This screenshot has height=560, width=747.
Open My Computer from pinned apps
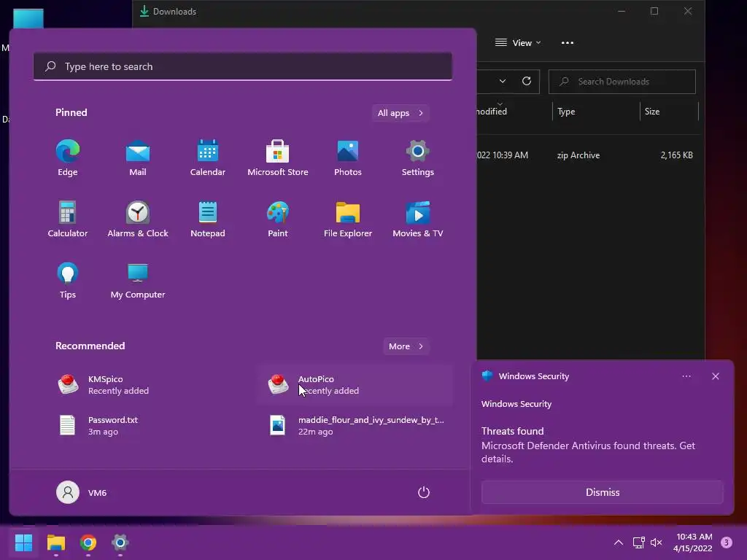pos(138,281)
